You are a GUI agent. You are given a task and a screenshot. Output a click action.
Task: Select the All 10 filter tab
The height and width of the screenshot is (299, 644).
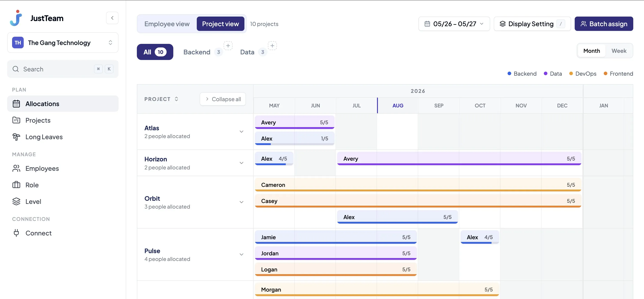pos(155,52)
